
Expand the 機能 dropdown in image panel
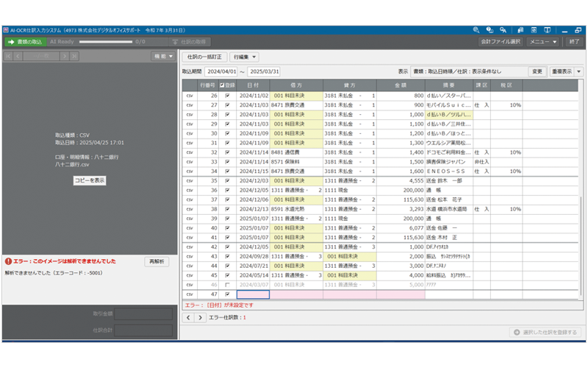pos(162,56)
